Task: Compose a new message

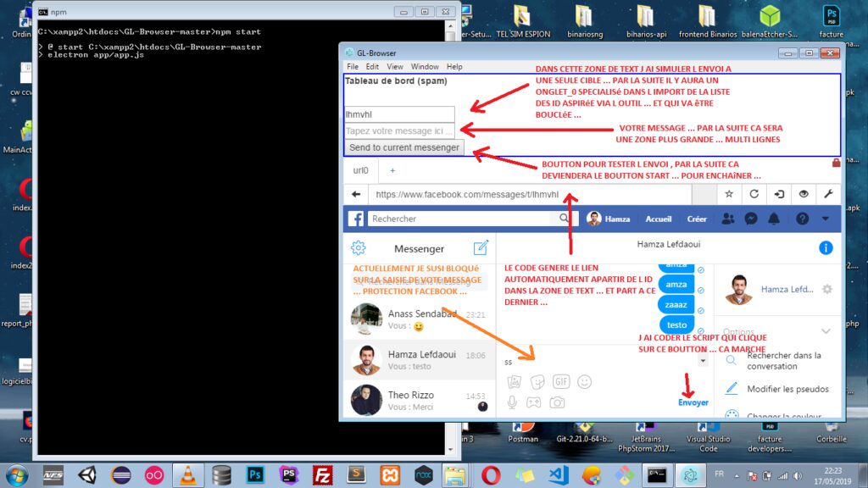Action: 481,248
